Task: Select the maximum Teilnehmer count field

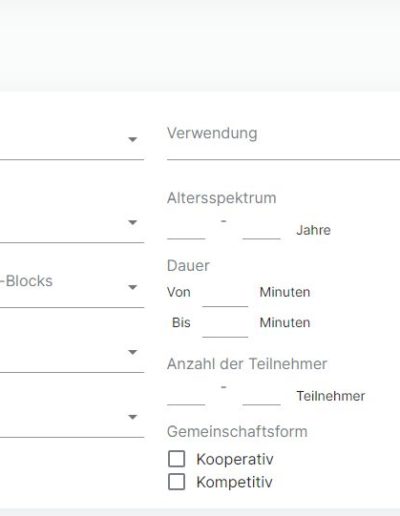Action: [x=261, y=396]
